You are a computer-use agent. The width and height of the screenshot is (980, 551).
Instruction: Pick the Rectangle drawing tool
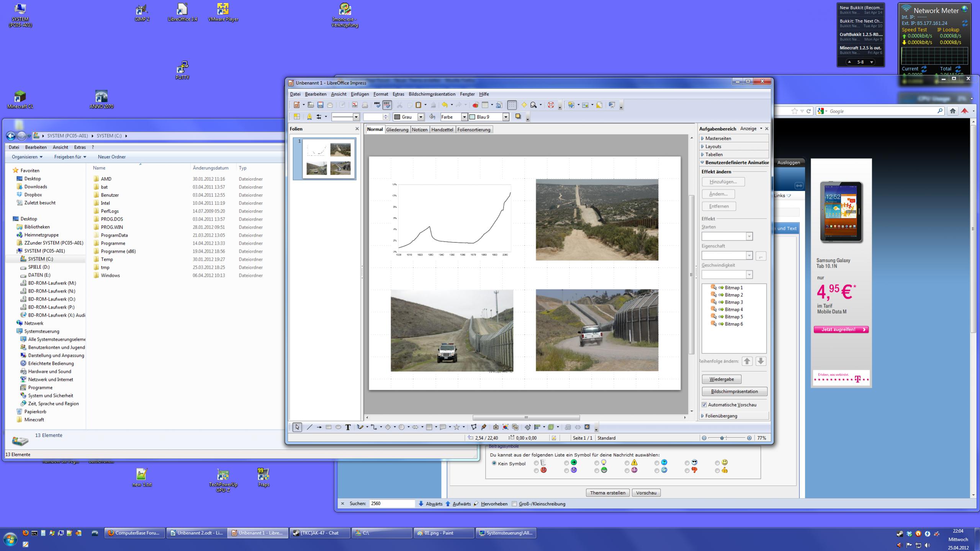(329, 427)
